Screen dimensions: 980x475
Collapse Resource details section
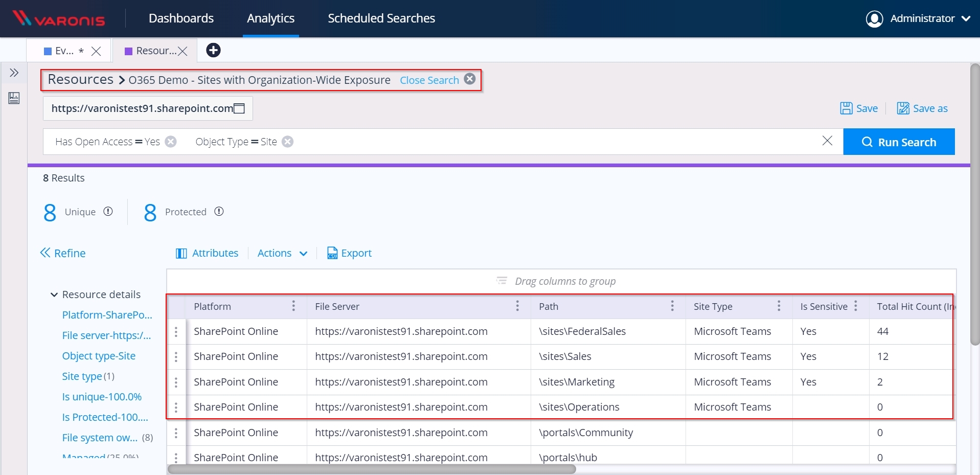[54, 295]
